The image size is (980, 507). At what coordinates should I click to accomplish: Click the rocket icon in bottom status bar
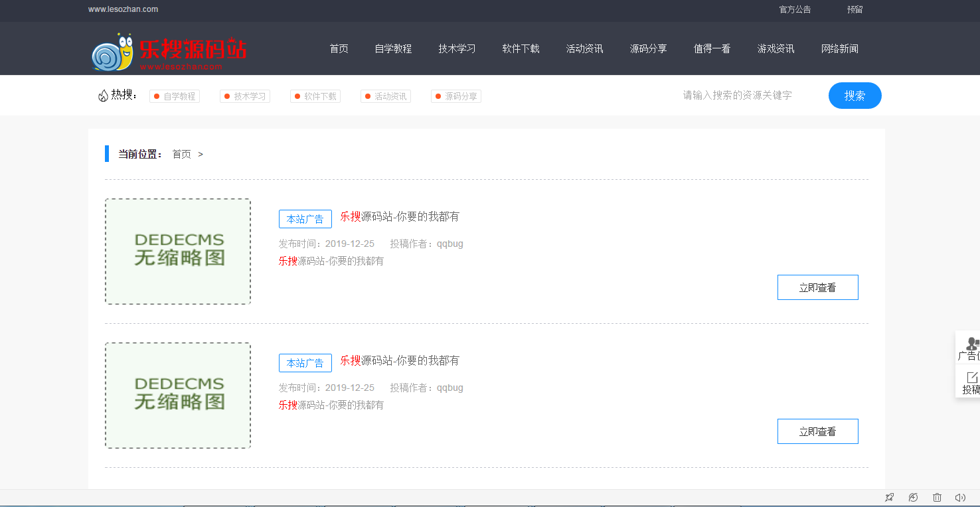[x=889, y=498]
